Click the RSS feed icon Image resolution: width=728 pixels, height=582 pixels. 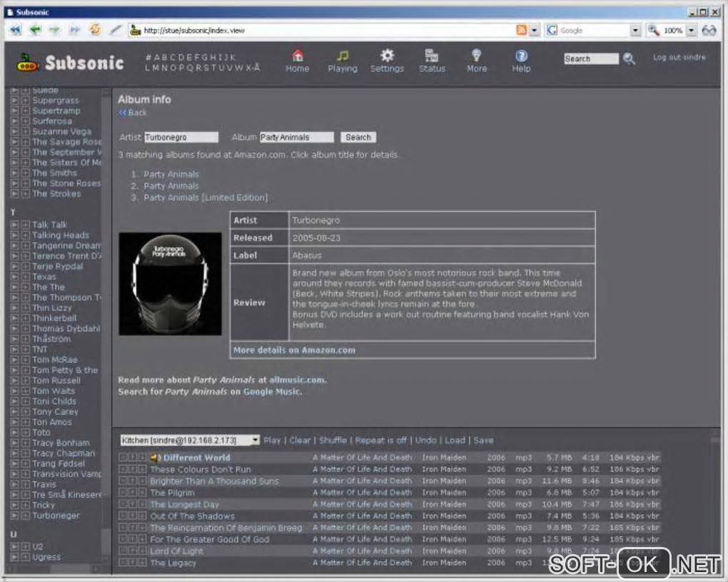point(522,30)
